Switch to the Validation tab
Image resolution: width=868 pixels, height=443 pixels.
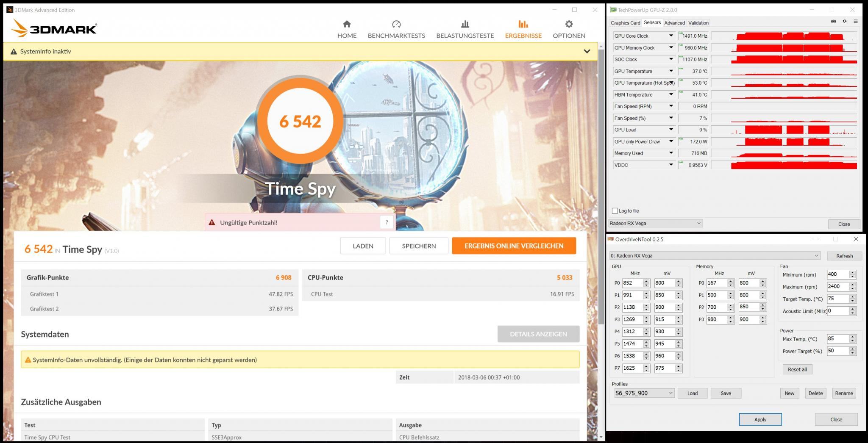coord(698,23)
